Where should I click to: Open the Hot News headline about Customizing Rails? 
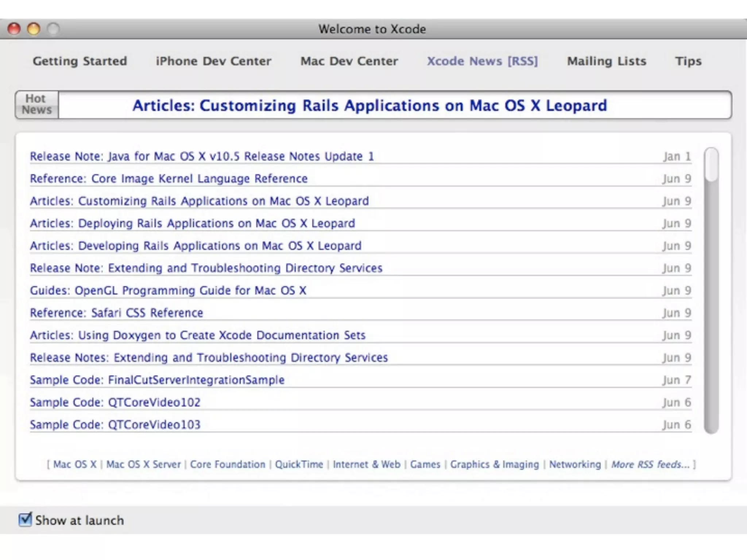point(369,105)
